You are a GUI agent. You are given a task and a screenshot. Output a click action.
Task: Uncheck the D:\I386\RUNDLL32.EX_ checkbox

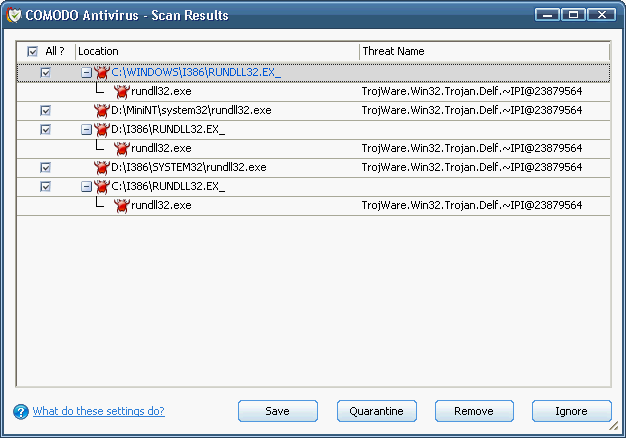(46, 130)
